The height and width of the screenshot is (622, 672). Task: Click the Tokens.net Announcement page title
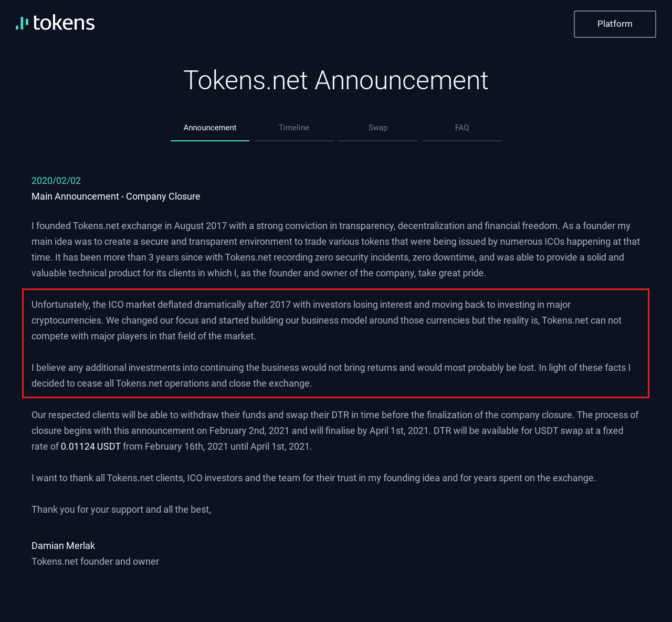coord(336,80)
